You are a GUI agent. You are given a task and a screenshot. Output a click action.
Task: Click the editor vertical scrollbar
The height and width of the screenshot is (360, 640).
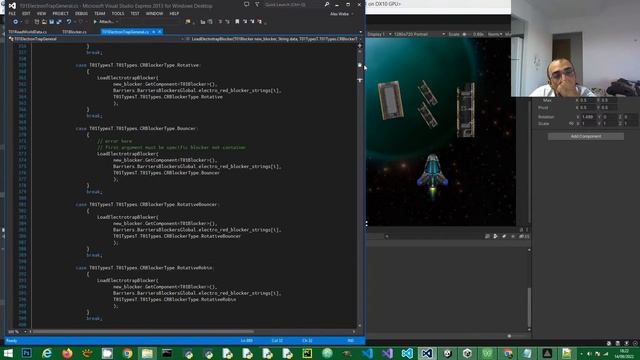pyautogui.click(x=360, y=188)
